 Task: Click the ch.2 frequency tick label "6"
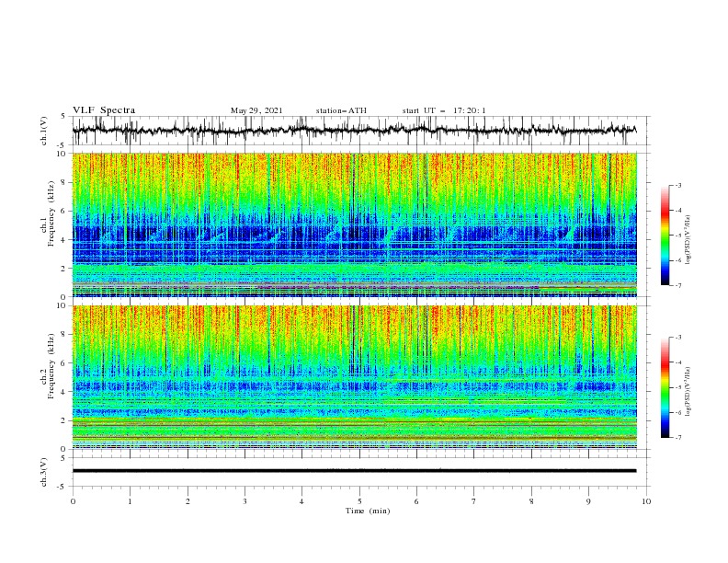pyautogui.click(x=65, y=363)
